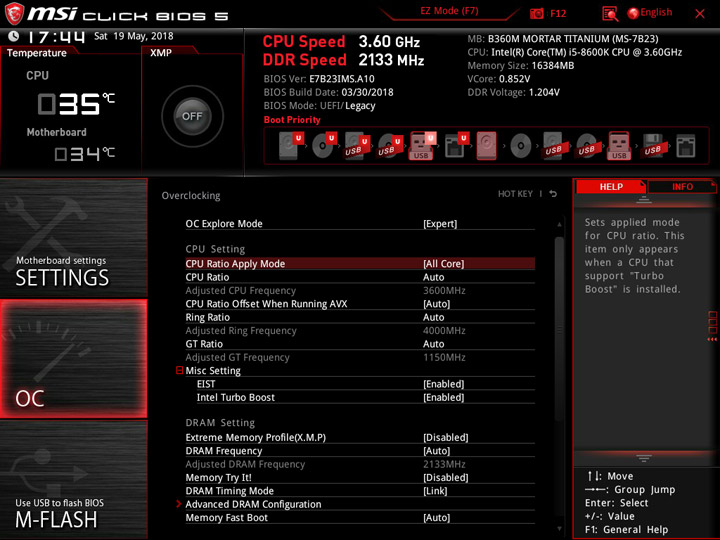Image resolution: width=720 pixels, height=540 pixels.
Task: Select highlighted UEFI USB key boot icon
Action: coord(422,146)
